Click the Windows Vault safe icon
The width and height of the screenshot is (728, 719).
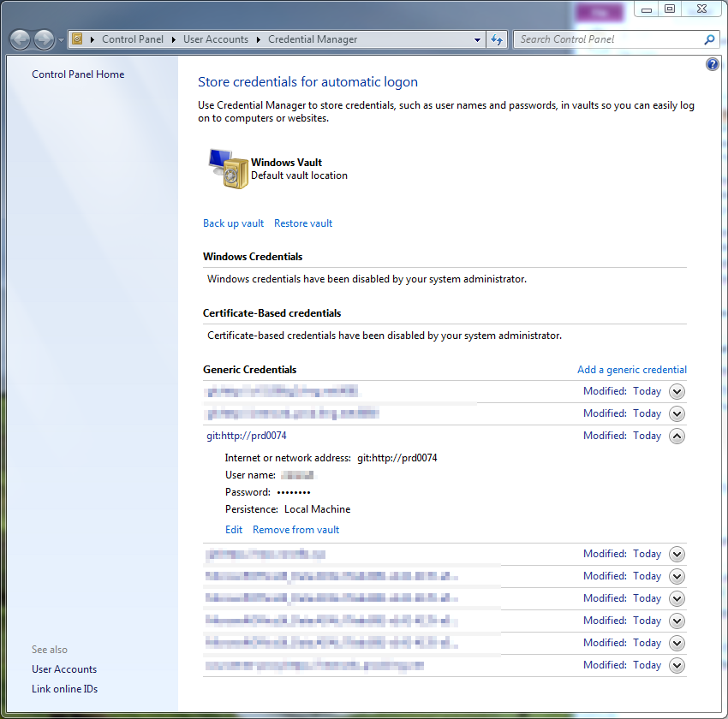pyautogui.click(x=228, y=169)
